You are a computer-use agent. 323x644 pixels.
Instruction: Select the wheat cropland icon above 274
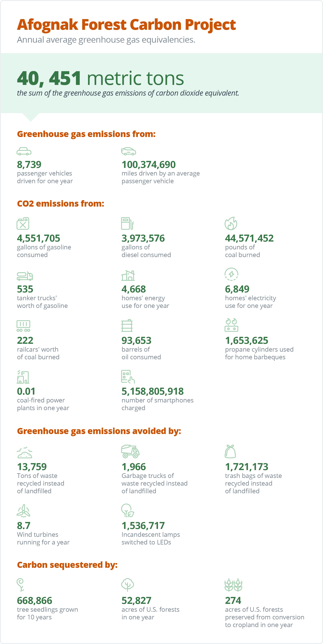pos(233,585)
